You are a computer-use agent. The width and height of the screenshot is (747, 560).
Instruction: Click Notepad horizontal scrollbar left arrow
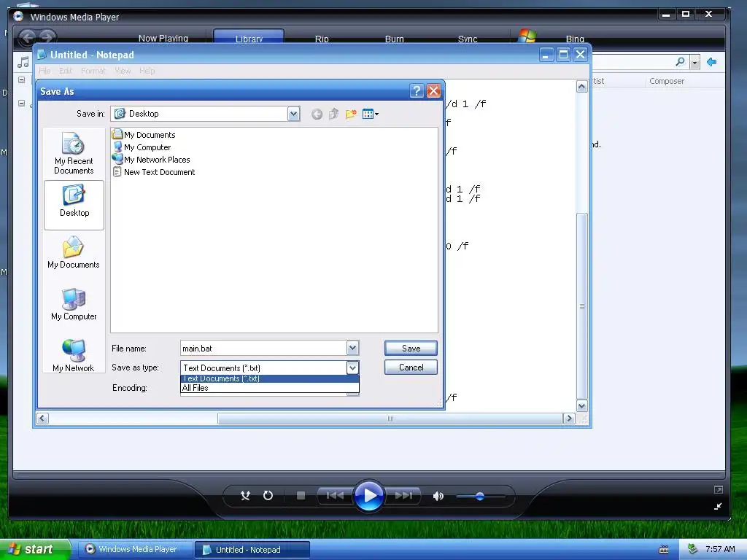(42, 419)
